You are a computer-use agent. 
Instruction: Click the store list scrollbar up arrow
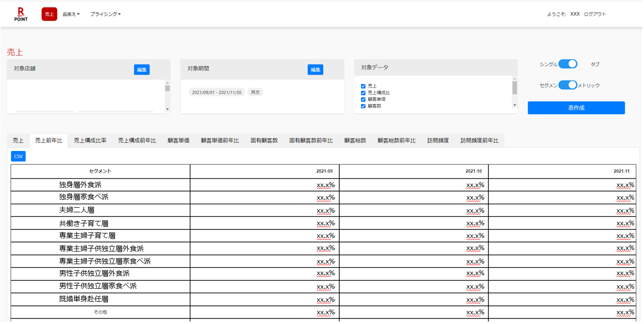point(167,83)
